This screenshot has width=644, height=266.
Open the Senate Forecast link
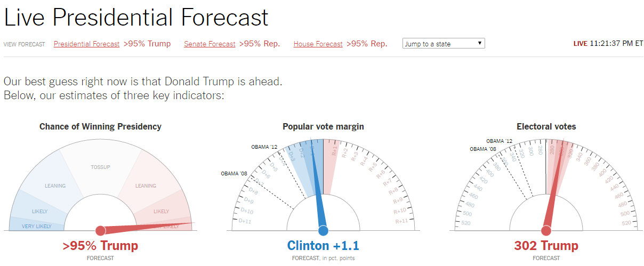210,44
